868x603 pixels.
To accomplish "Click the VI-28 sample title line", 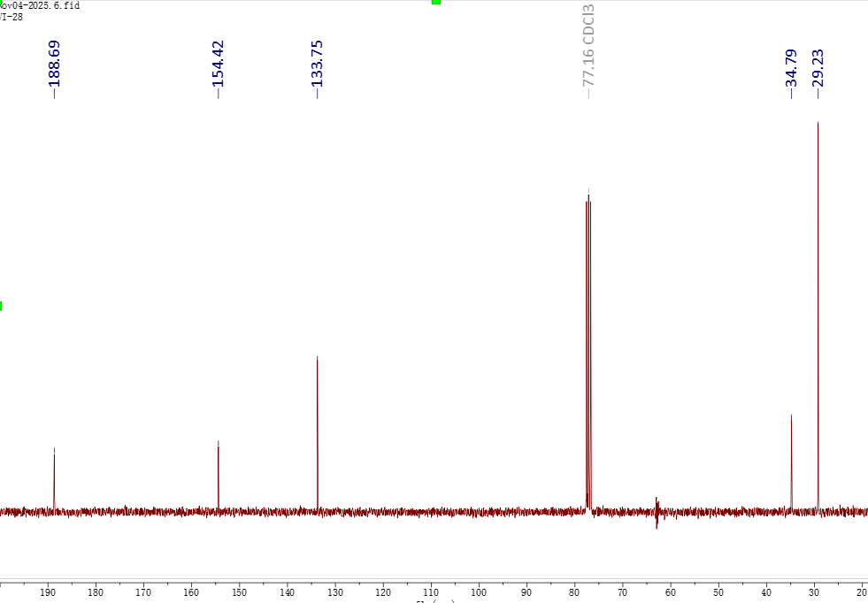I will [12, 17].
